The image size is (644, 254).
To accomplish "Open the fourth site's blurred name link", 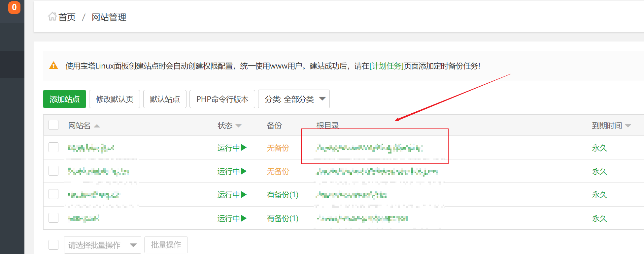I will pos(84,218).
